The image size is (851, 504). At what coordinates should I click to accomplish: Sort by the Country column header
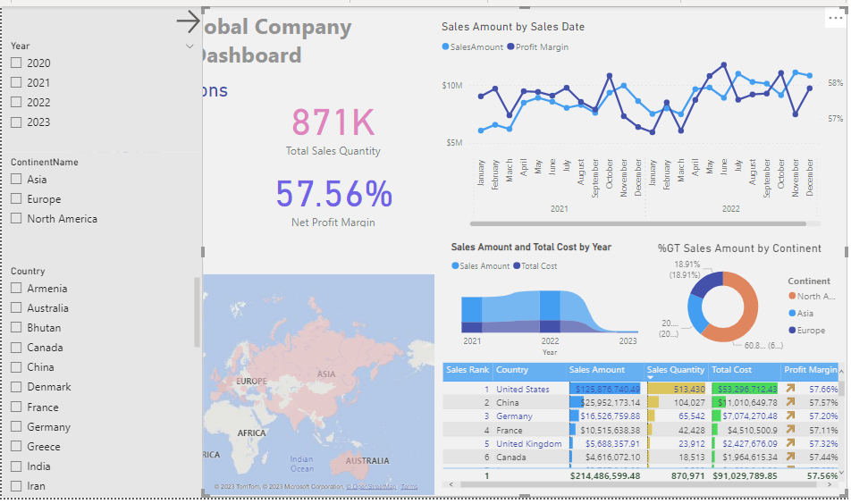pos(512,369)
